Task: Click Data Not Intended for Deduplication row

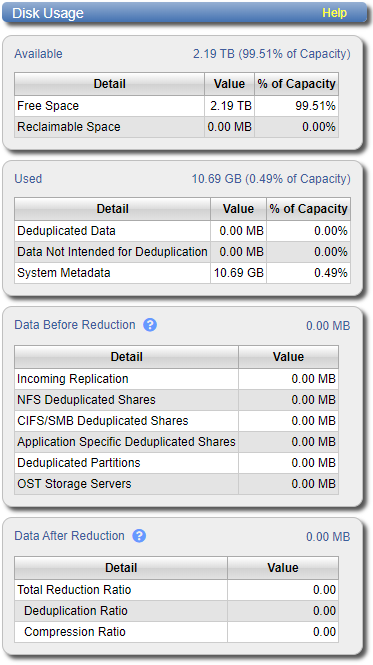Action: (182, 252)
